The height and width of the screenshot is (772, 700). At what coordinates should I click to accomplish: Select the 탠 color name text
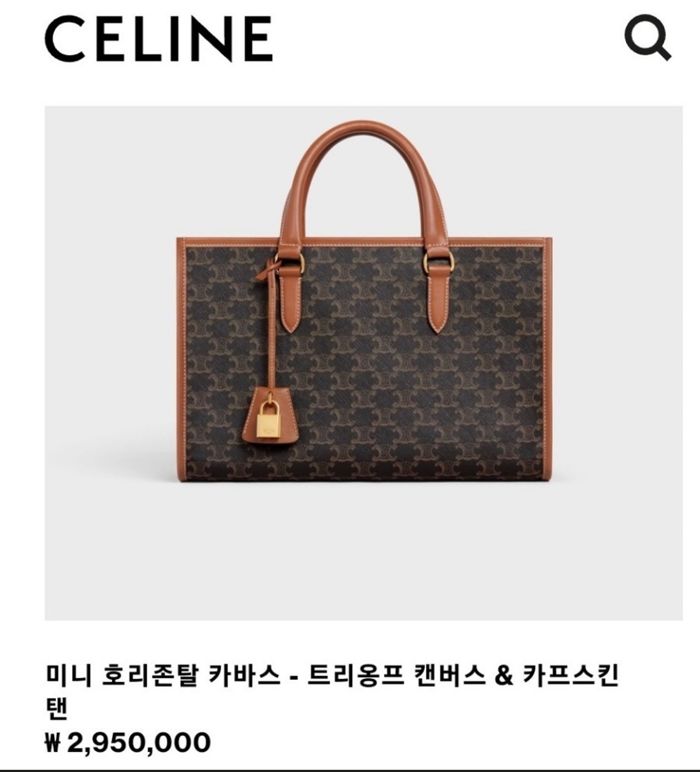pyautogui.click(x=57, y=707)
